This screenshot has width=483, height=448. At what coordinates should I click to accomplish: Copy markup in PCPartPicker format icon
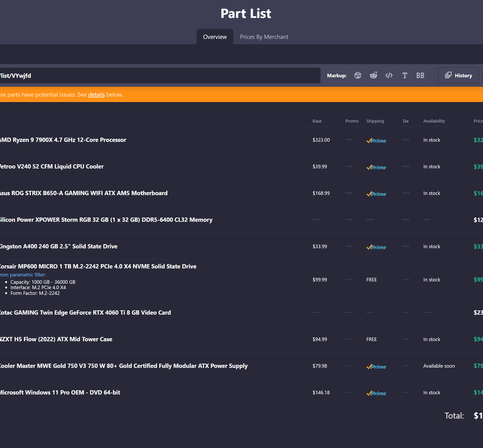358,75
